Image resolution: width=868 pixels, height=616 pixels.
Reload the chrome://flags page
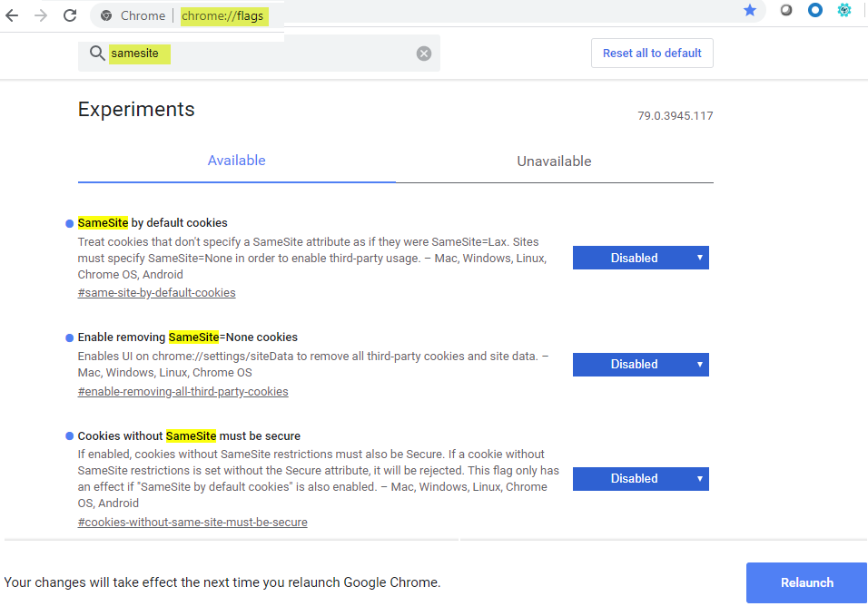(70, 15)
